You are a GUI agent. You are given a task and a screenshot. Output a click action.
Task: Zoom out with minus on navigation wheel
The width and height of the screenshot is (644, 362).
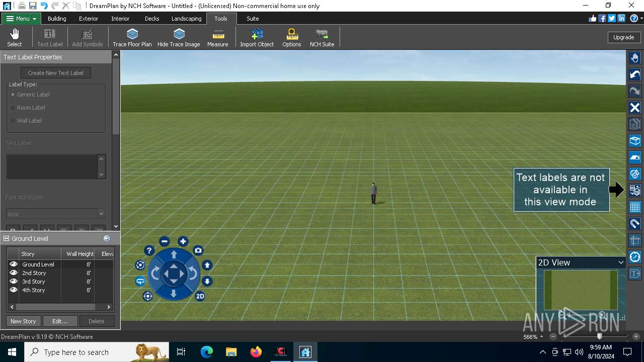(x=165, y=241)
